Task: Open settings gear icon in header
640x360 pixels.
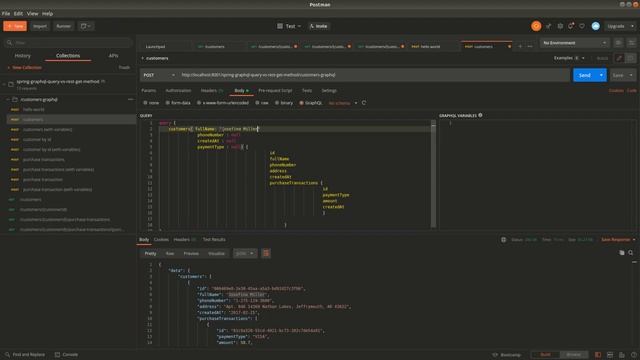Action: (560, 26)
